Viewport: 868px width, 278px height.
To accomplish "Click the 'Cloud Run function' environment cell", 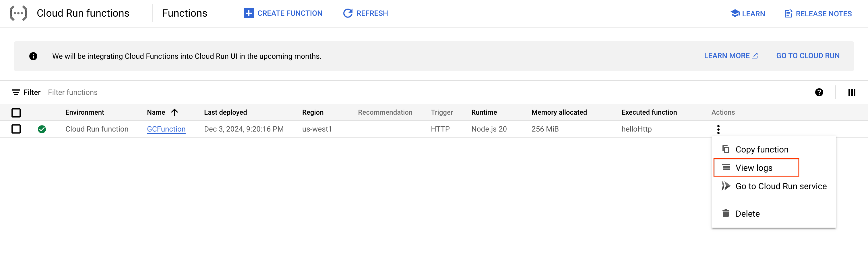I will point(97,129).
